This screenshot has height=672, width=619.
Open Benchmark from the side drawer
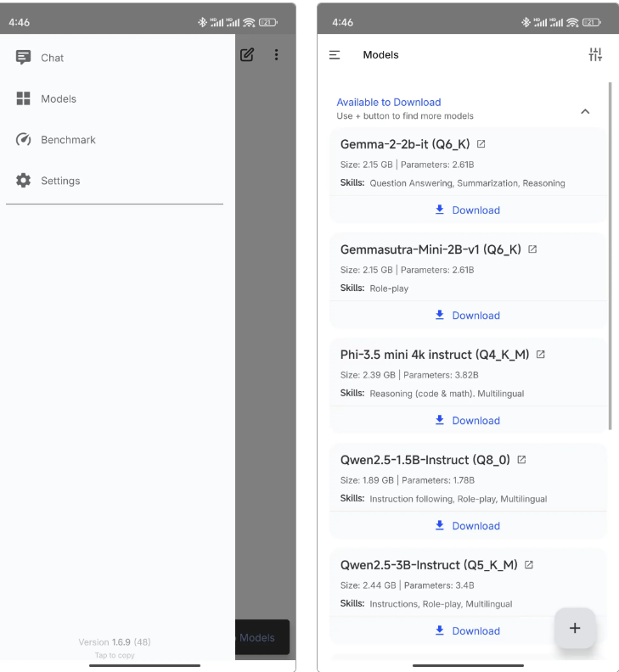(115, 140)
